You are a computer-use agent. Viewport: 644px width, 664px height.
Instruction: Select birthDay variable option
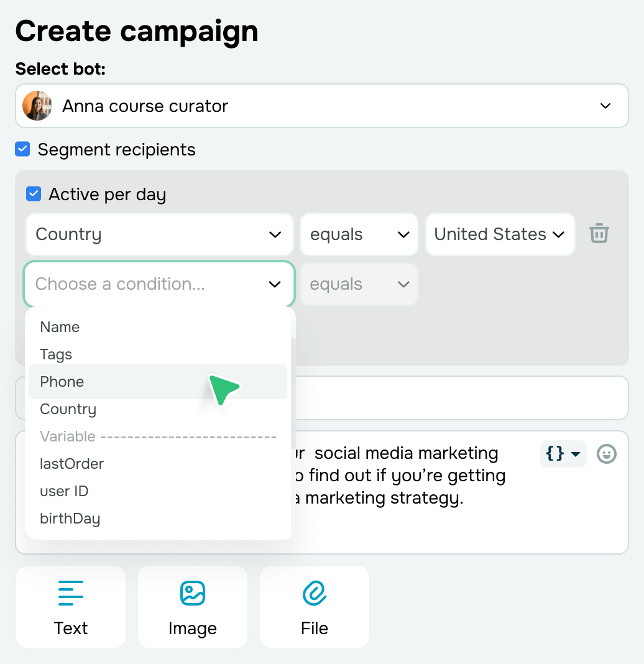tap(70, 519)
